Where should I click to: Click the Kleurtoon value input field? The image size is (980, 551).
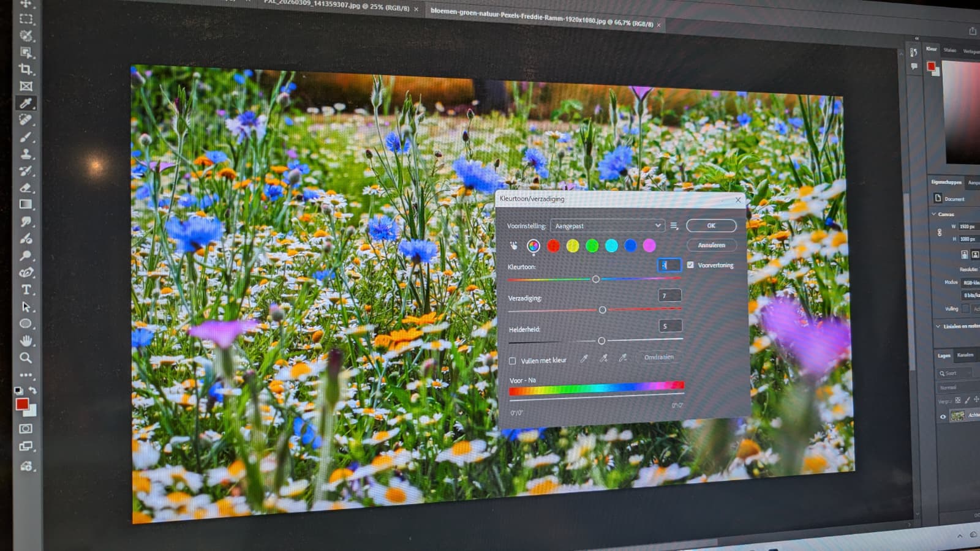(x=669, y=265)
